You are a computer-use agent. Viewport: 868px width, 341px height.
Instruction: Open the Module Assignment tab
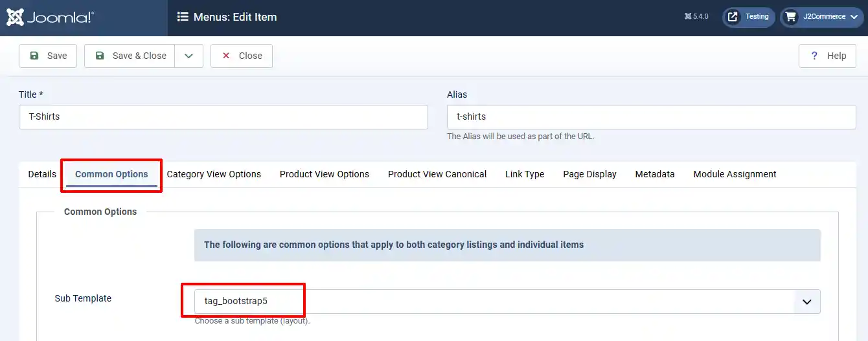point(735,174)
